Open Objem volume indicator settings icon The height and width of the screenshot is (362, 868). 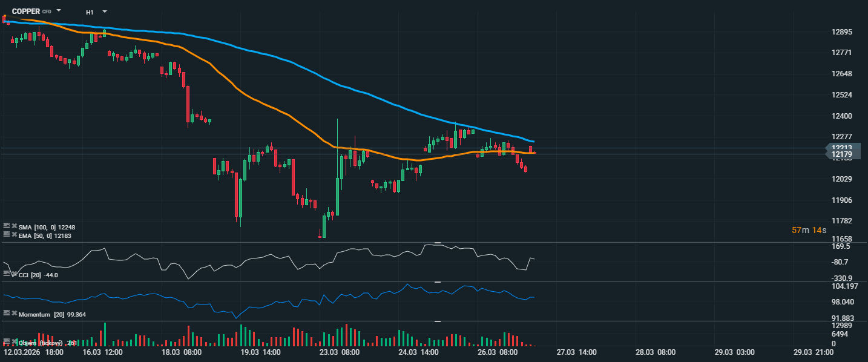tap(7, 342)
